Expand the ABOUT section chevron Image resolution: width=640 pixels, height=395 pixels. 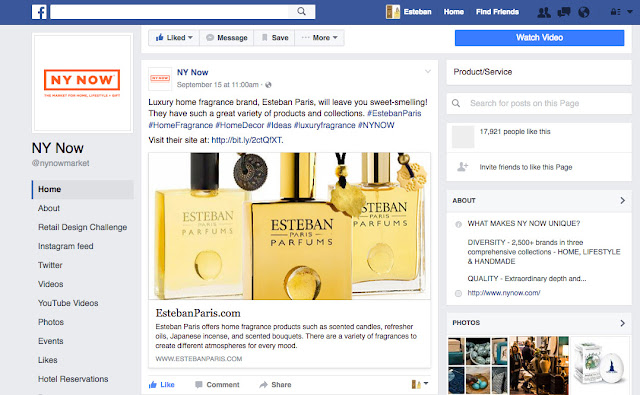tap(622, 200)
